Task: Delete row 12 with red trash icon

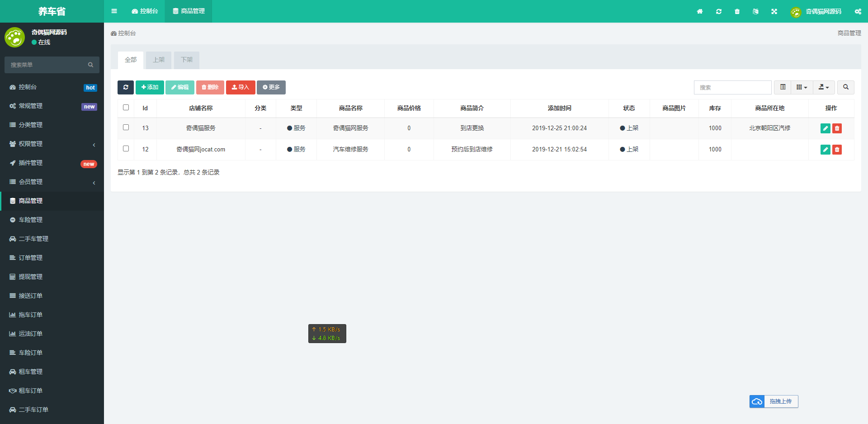Action: coord(837,150)
